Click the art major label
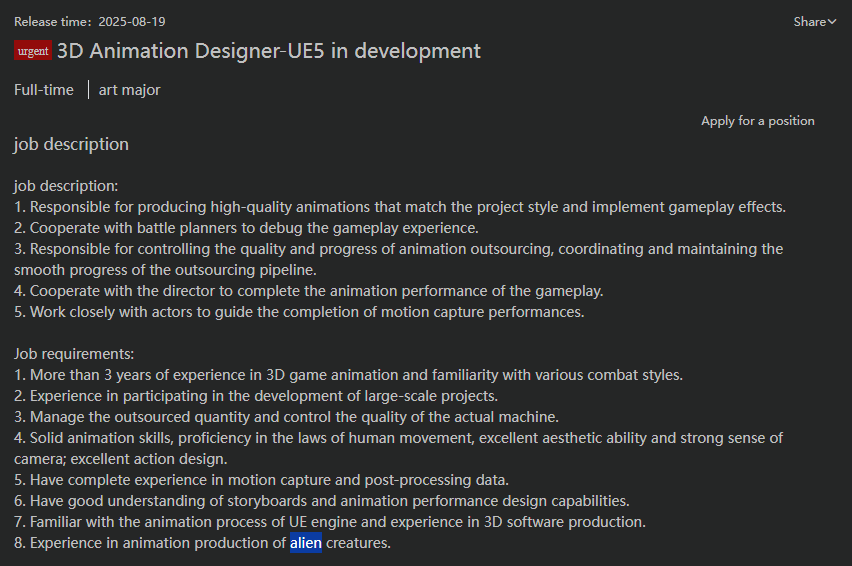Screen dimensions: 852x566 tap(129, 90)
